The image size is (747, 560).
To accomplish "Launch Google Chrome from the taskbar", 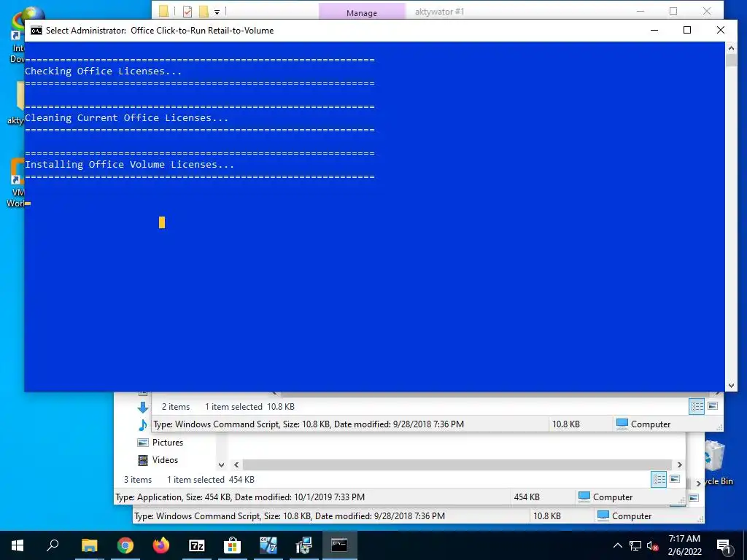I will point(125,545).
